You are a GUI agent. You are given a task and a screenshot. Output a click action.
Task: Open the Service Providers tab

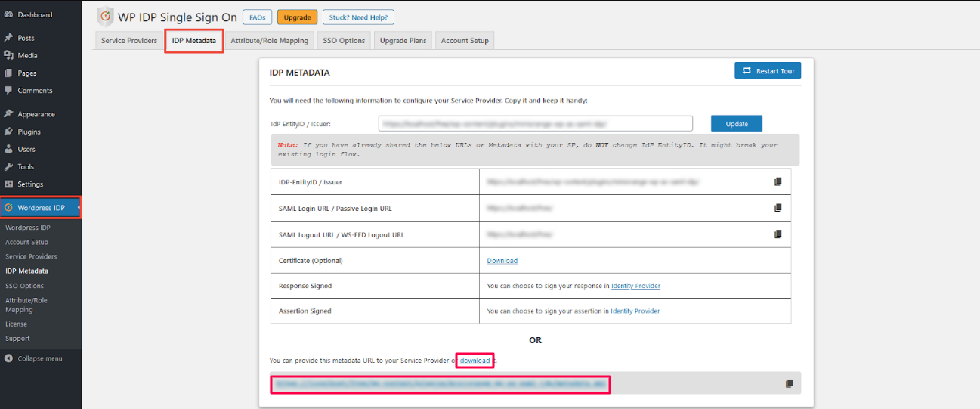tap(129, 41)
